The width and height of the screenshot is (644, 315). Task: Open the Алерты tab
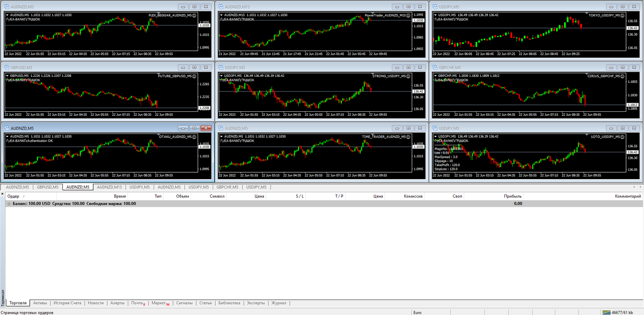click(x=117, y=303)
